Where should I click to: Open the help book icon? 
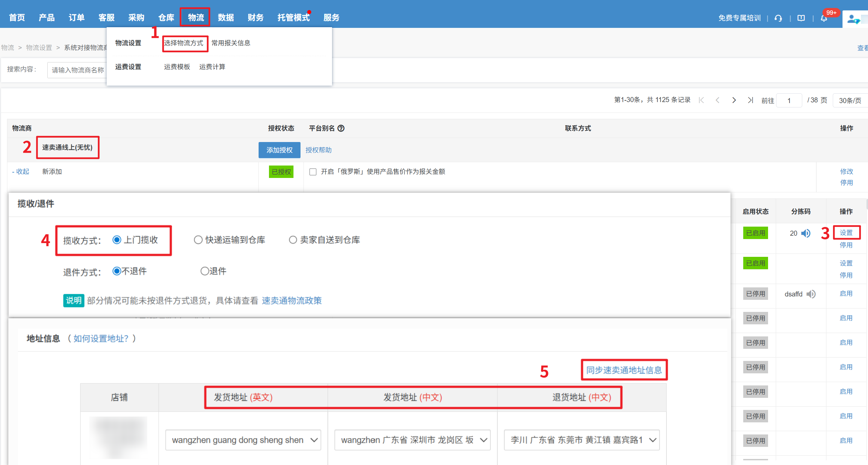coord(801,18)
